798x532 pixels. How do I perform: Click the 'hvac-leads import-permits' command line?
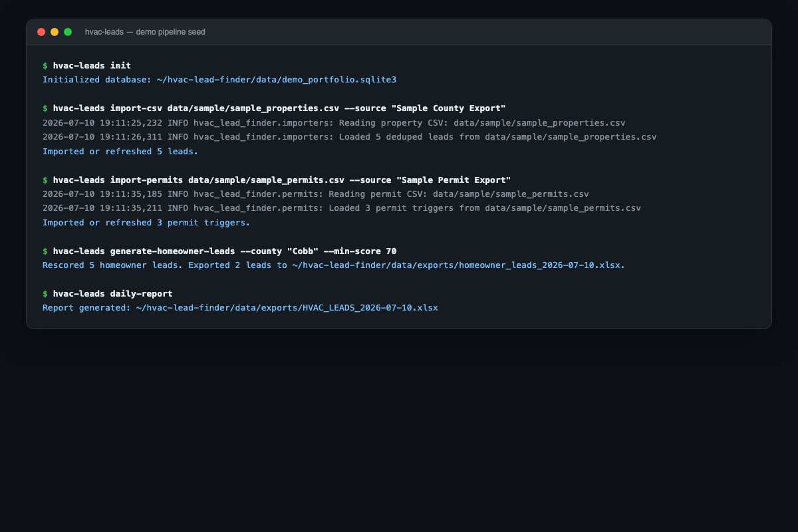coord(277,180)
